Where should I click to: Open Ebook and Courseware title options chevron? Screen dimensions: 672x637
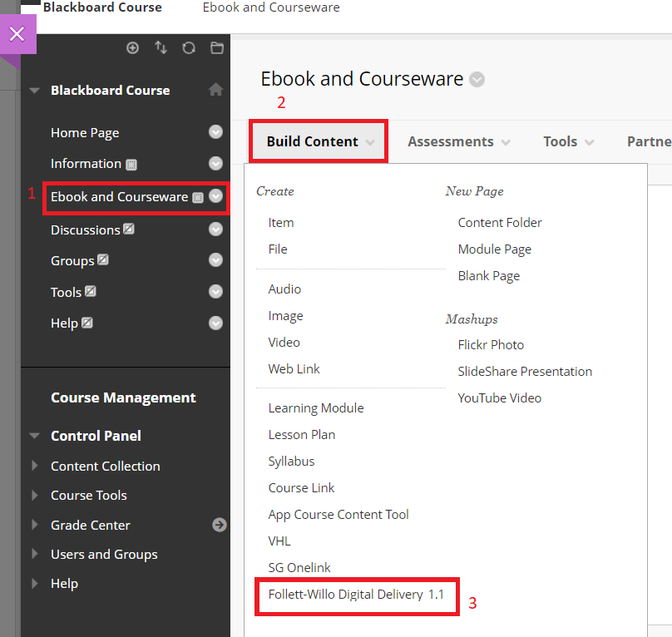tap(477, 80)
